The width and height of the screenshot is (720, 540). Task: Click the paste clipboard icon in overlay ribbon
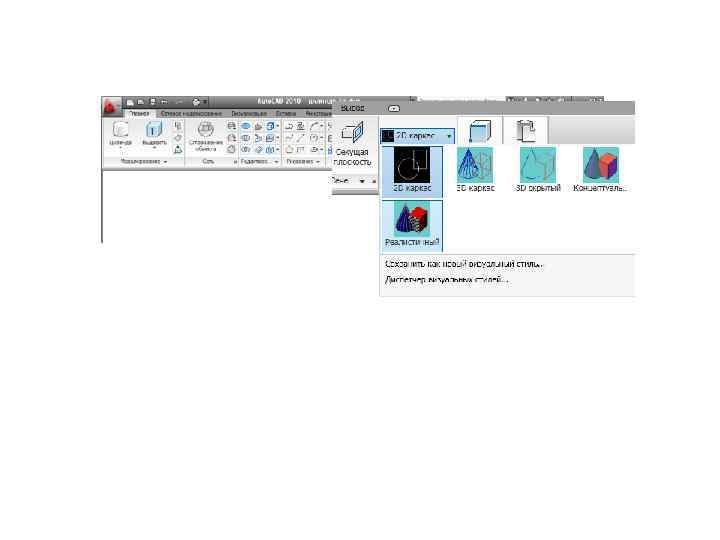pos(525,131)
